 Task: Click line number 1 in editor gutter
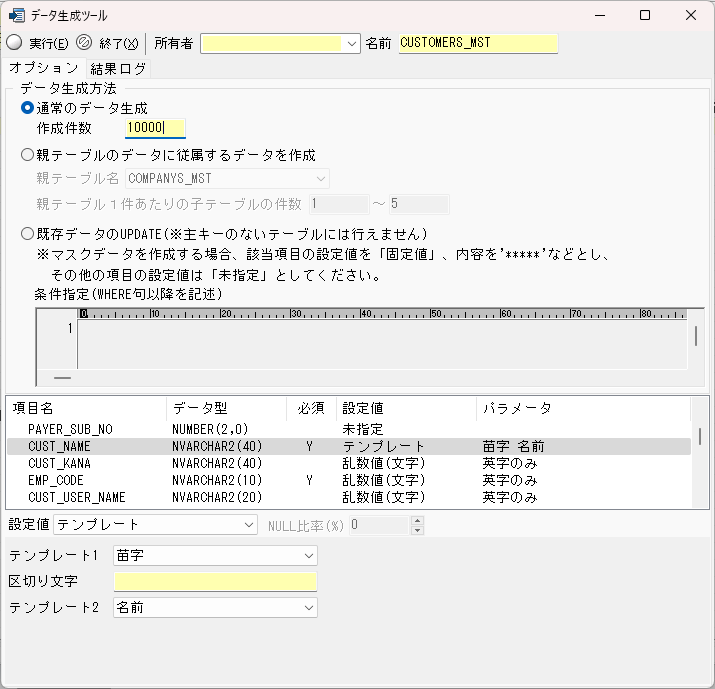(70, 328)
